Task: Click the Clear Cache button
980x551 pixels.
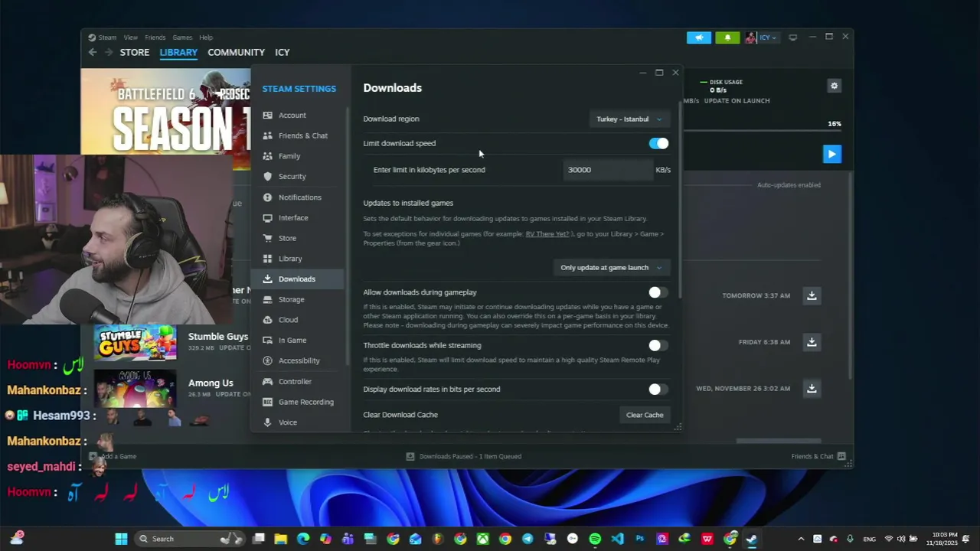Action: 645,415
